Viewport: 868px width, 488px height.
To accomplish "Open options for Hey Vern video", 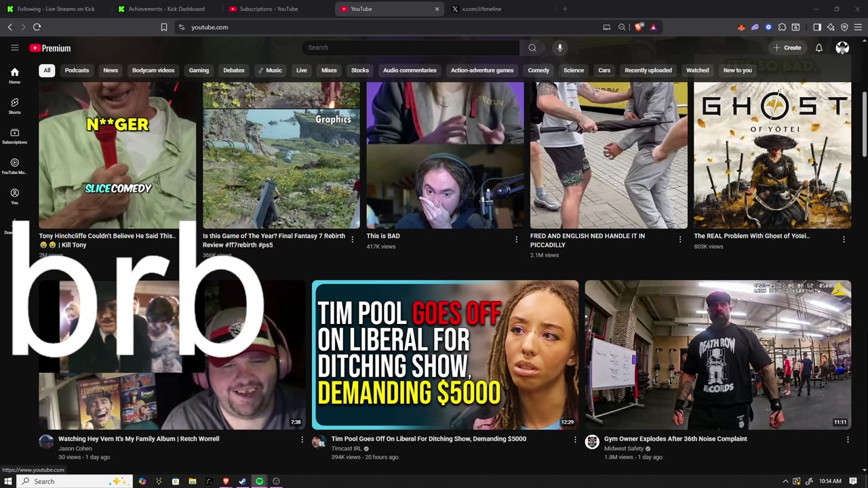I will (x=302, y=439).
